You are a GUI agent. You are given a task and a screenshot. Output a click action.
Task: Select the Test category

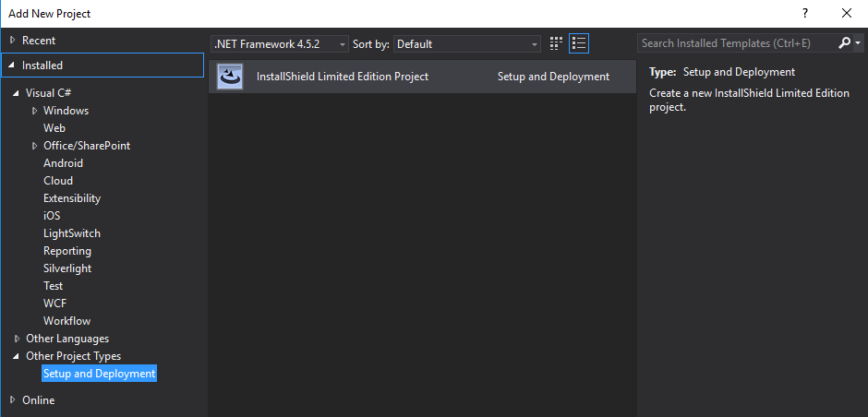(x=54, y=286)
